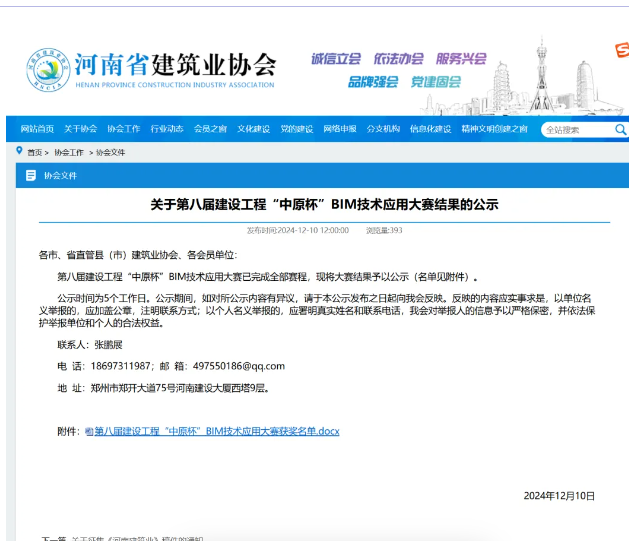This screenshot has width=629, height=541.
Task: Click the 附件 label
Action: click(69, 432)
